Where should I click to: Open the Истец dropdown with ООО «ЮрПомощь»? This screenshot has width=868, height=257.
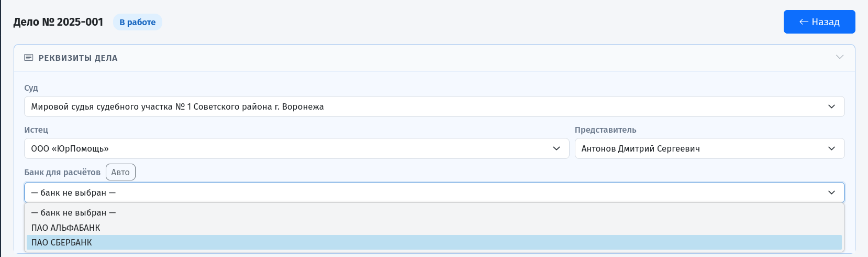[297, 148]
